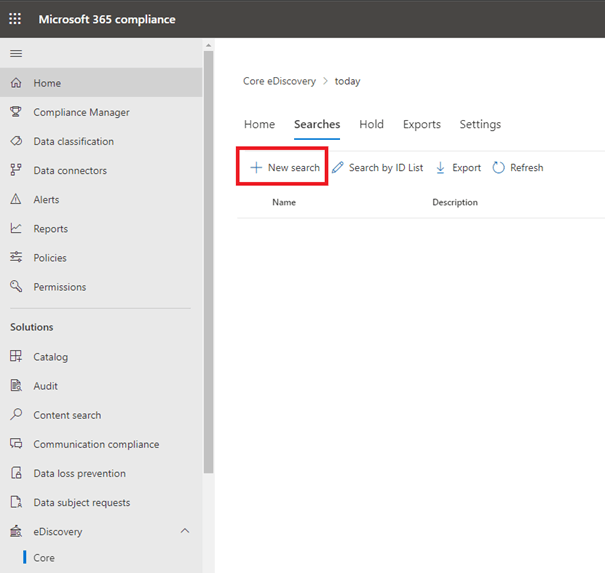Click the Refresh label in the toolbar

[x=527, y=167]
